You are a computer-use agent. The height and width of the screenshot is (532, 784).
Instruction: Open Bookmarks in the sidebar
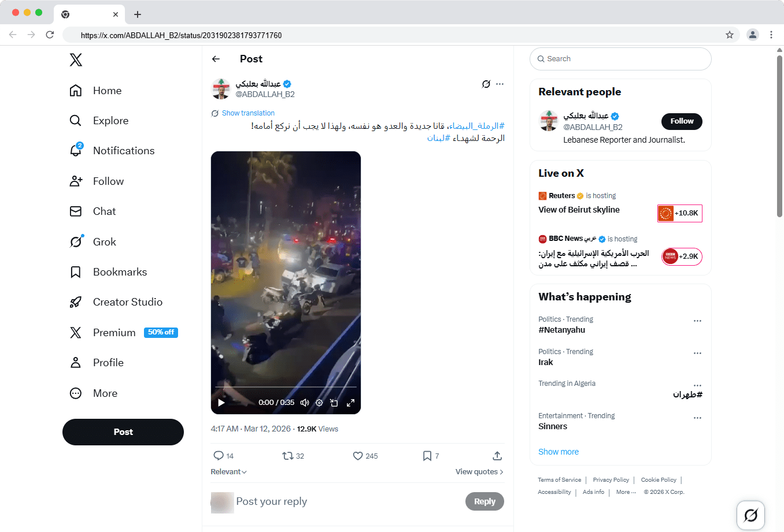[x=120, y=272]
